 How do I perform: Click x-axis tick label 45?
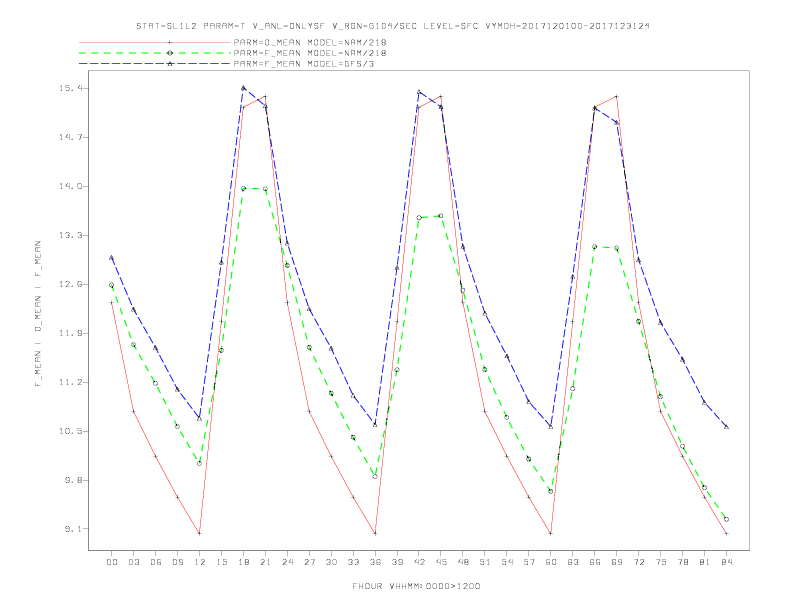tap(441, 562)
